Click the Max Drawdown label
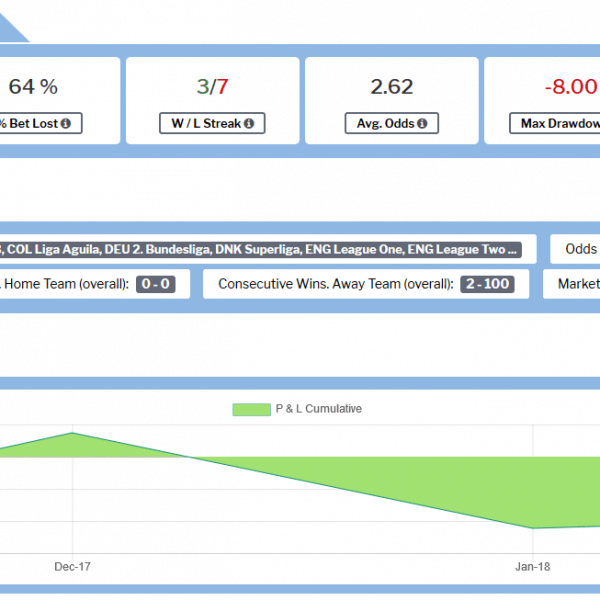Screen dimensions: 600x600 [x=555, y=123]
